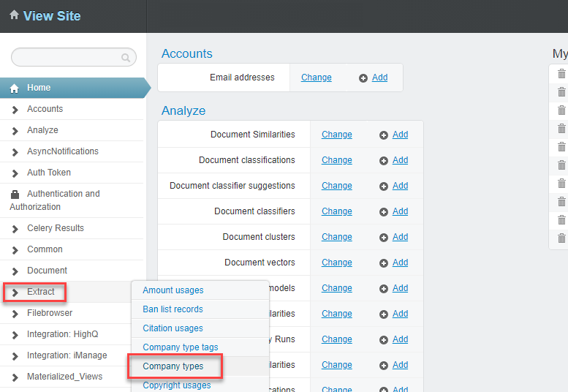Screen dimensions: 568x392
Task: Open the Analyze section heading
Action: tap(183, 110)
